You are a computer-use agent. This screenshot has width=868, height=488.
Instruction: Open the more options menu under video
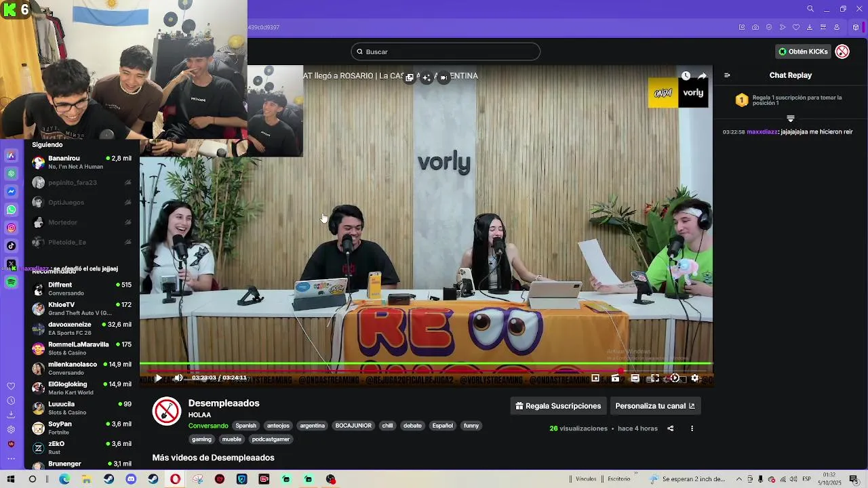coord(692,428)
